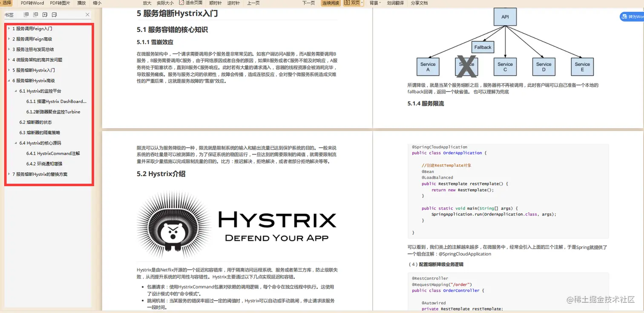
Task: Open bookmark 6.1.1 搭建Hystrix DashBoard
Action: [56, 102]
